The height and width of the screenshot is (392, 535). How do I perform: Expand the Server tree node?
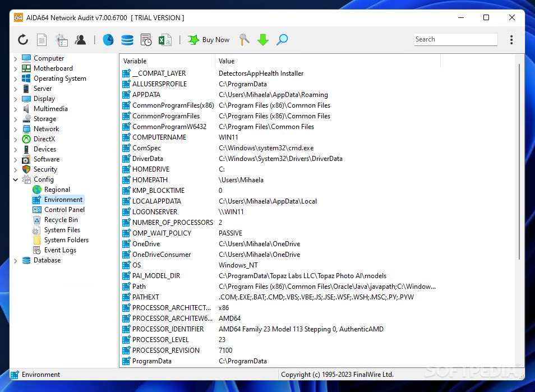15,89
